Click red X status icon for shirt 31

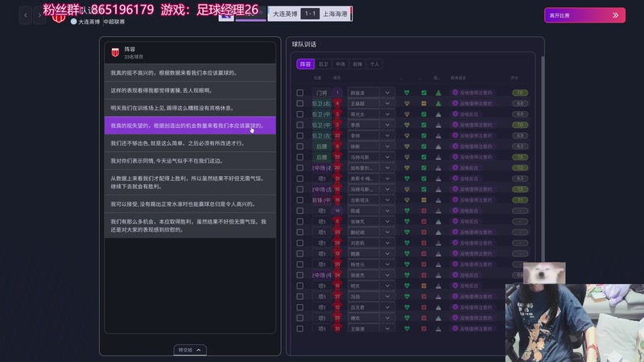point(424,328)
